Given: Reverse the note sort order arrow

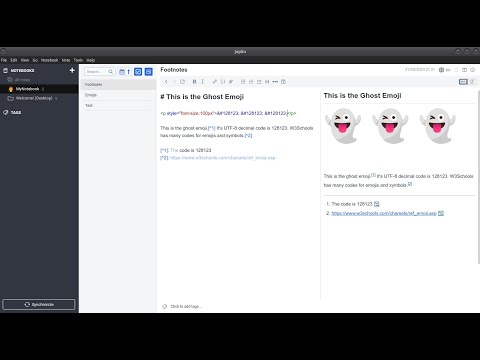Looking at the screenshot, I should [x=128, y=72].
